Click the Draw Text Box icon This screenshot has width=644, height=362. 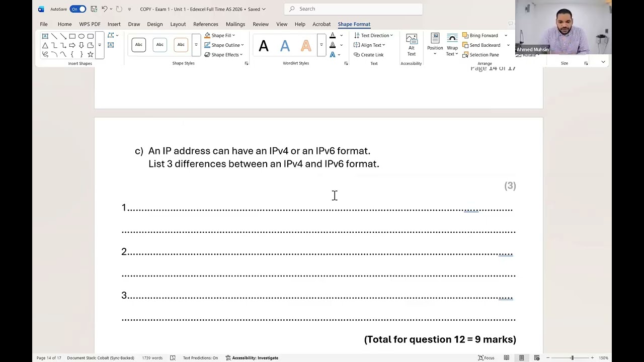(111, 45)
